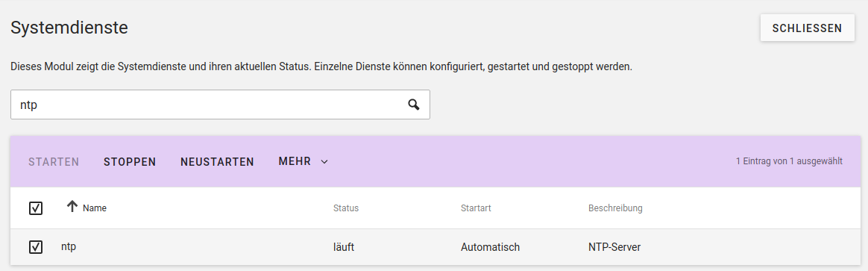Viewport: 868px width, 271px height.
Task: Click the läuft status cell
Action: 344,247
